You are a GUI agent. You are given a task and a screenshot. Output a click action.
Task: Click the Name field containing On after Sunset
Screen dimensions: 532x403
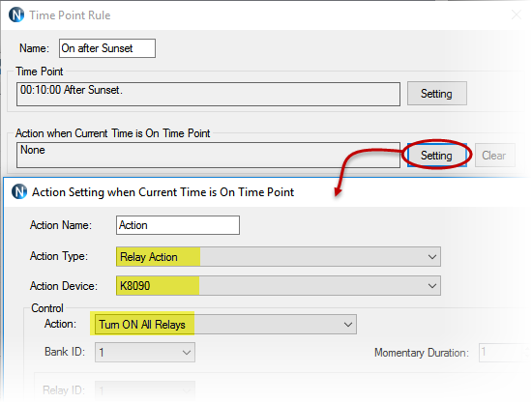click(107, 48)
